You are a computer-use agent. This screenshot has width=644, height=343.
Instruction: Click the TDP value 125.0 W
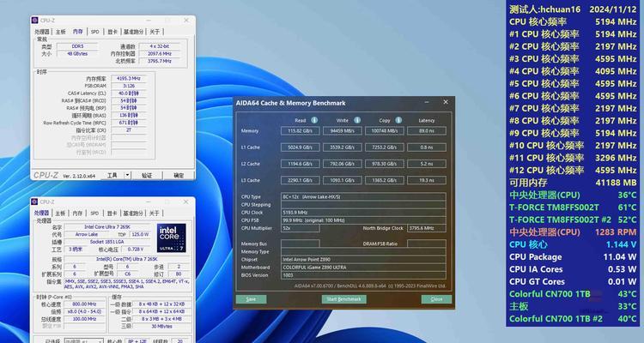[x=140, y=234]
